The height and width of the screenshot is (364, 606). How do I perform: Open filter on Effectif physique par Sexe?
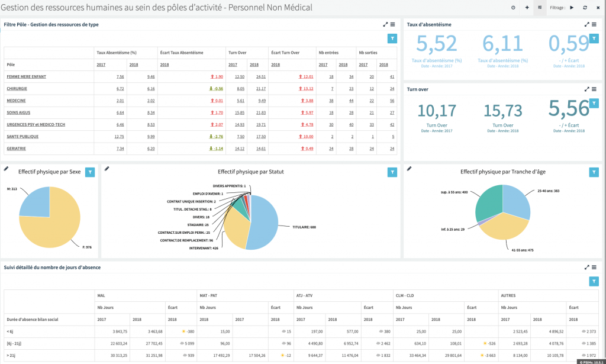tap(90, 172)
